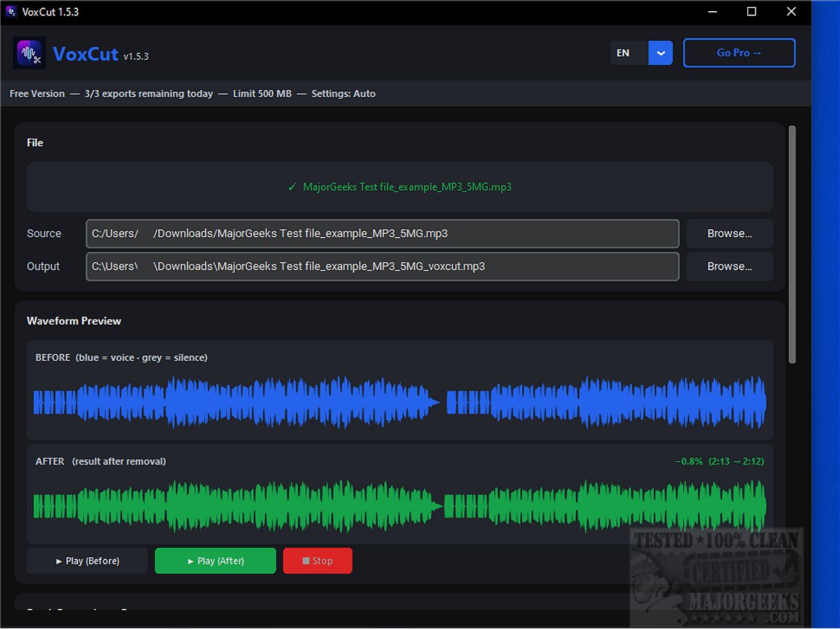Click the 'Output' field label

tap(43, 266)
